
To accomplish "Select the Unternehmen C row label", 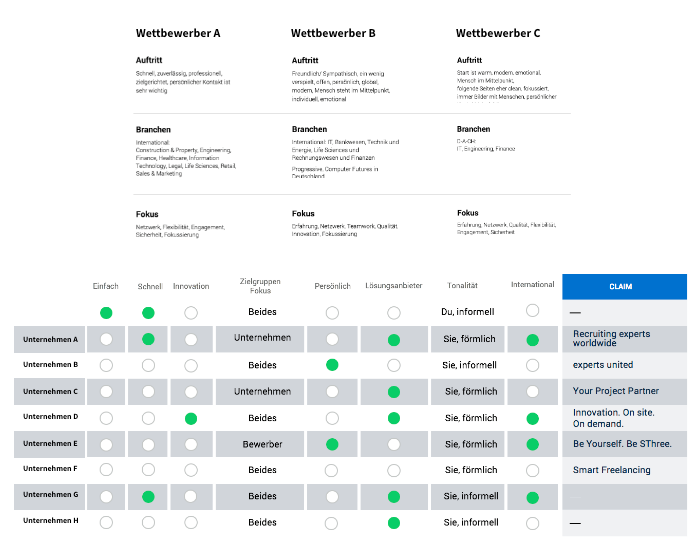I will point(50,391).
